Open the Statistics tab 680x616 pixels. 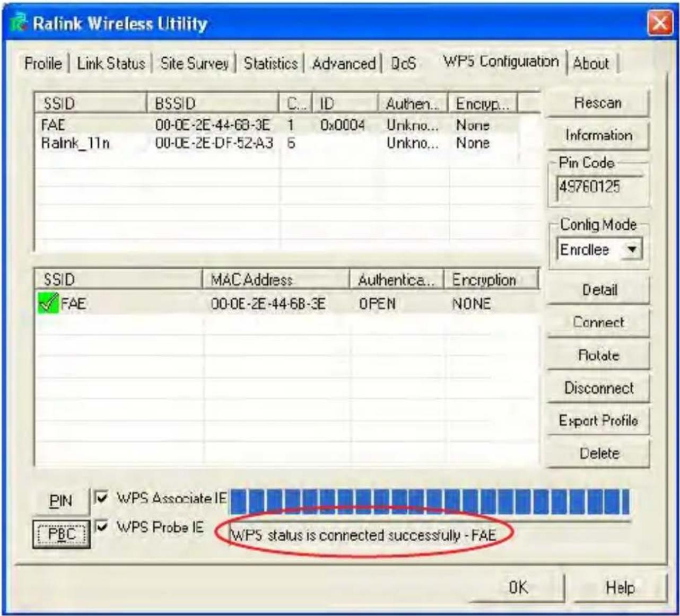point(271,63)
